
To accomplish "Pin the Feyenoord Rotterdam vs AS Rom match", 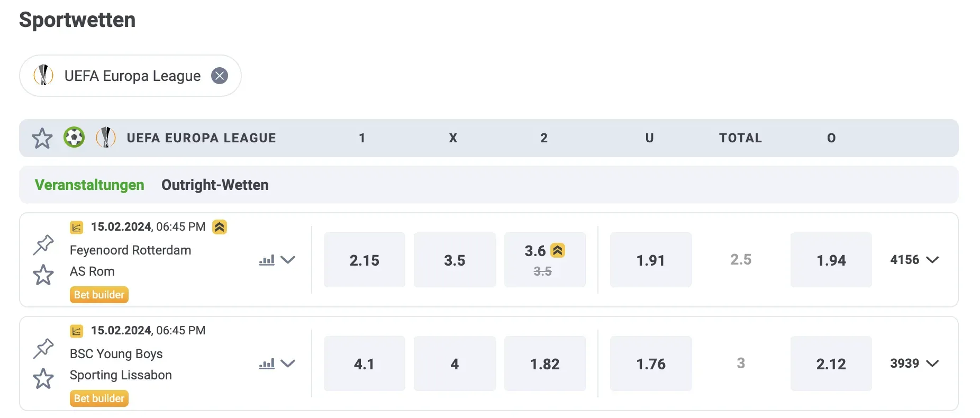I will 43,244.
